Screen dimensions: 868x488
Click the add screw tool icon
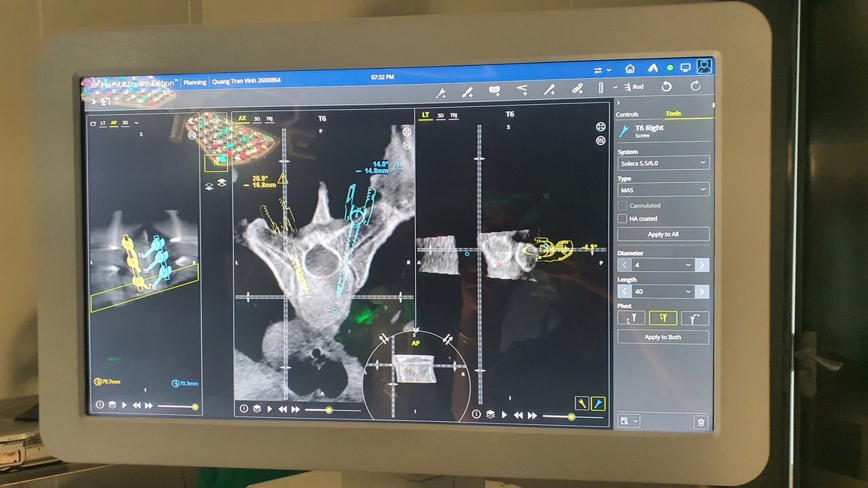click(x=441, y=93)
